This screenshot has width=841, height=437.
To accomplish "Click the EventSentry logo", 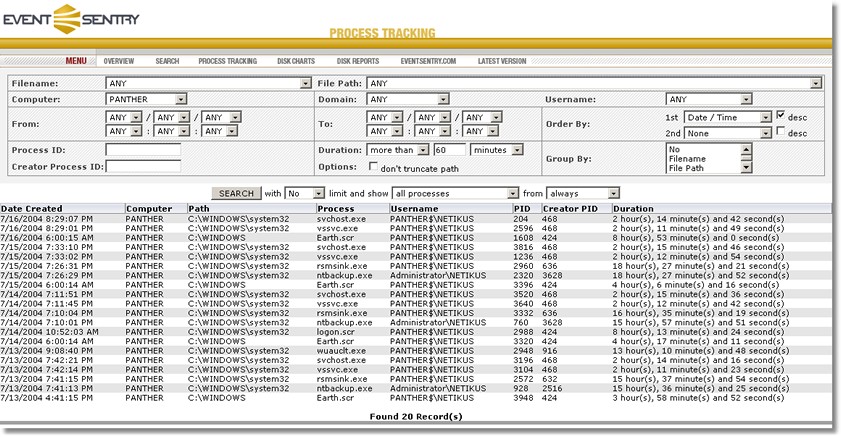I will click(71, 19).
